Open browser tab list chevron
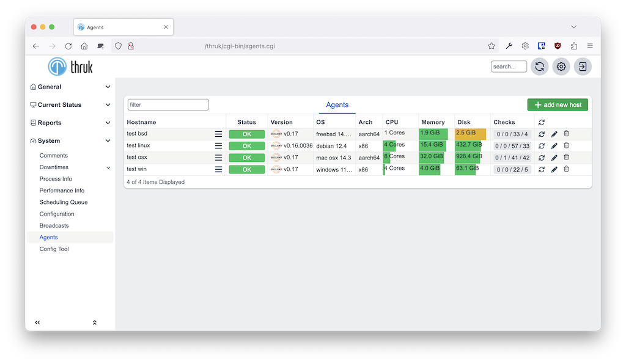The image size is (626, 364). (x=573, y=27)
